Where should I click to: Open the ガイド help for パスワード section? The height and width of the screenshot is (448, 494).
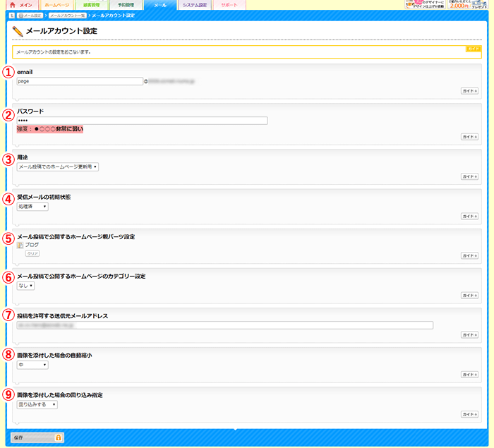[469, 136]
